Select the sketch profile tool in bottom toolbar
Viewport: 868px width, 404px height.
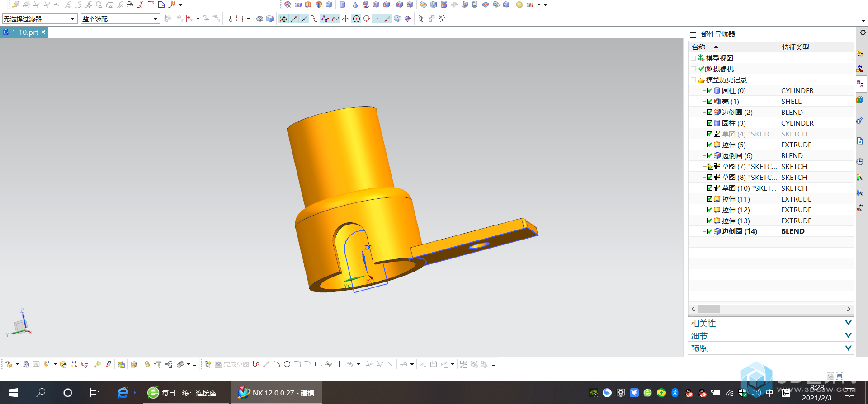256,364
